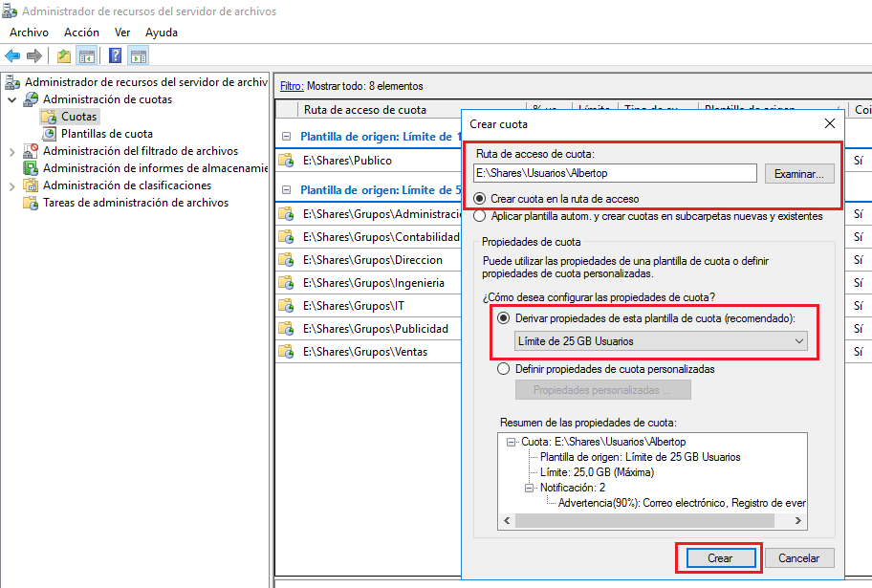Choose 'Aplicar plantilla autom.' radio option
This screenshot has width=872, height=588.
point(481,216)
